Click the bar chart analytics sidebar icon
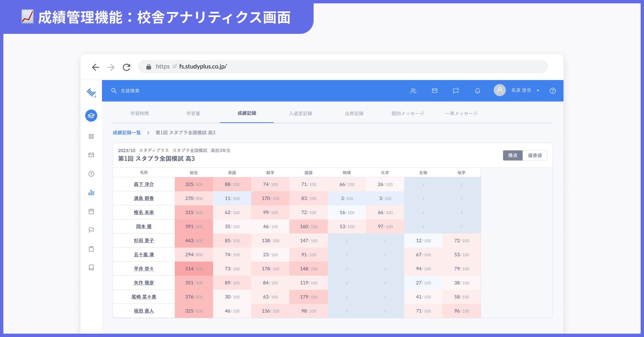644x337 pixels. [x=91, y=193]
